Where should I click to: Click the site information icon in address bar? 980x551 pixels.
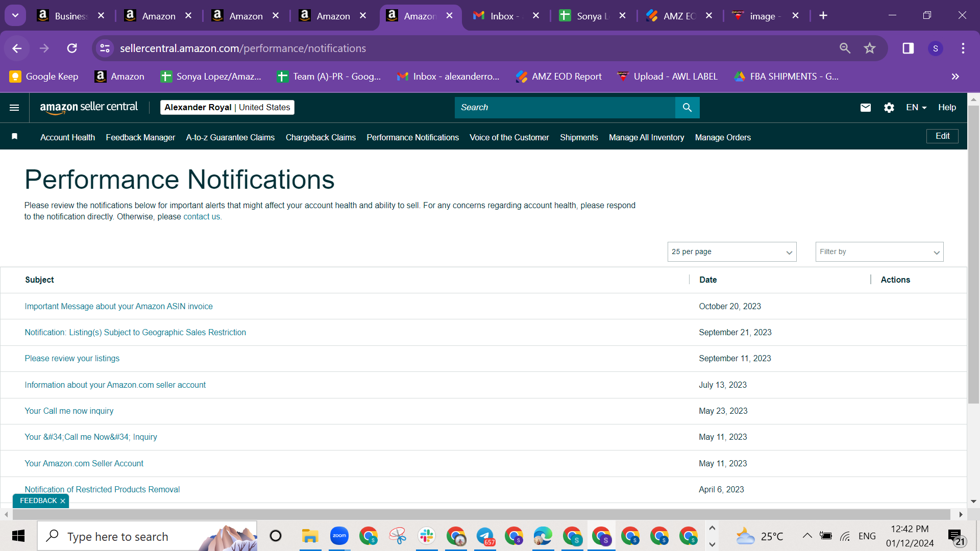[105, 48]
